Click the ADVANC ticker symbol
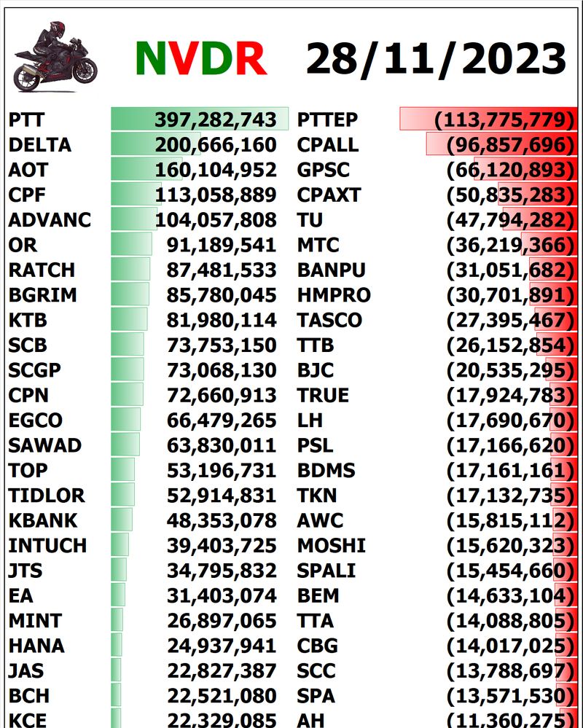The image size is (583, 728). [x=50, y=220]
